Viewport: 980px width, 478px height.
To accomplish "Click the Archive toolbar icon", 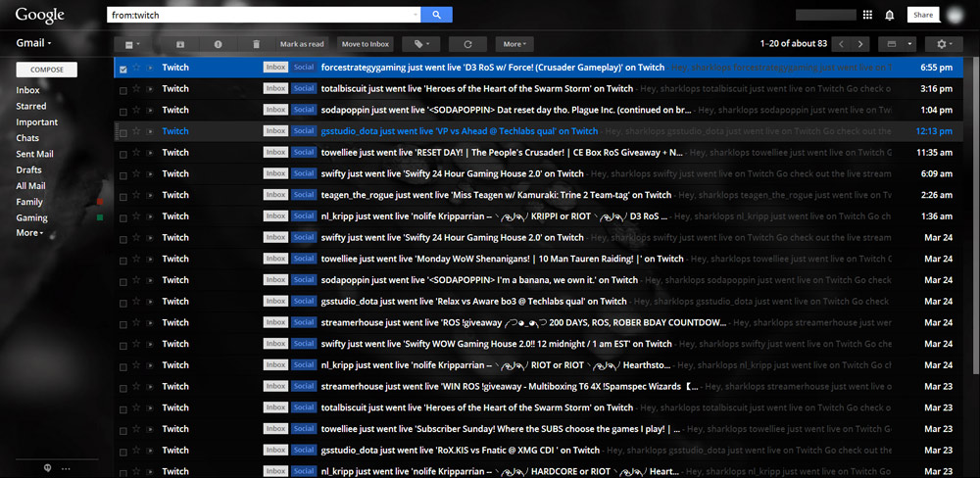I will [x=180, y=44].
